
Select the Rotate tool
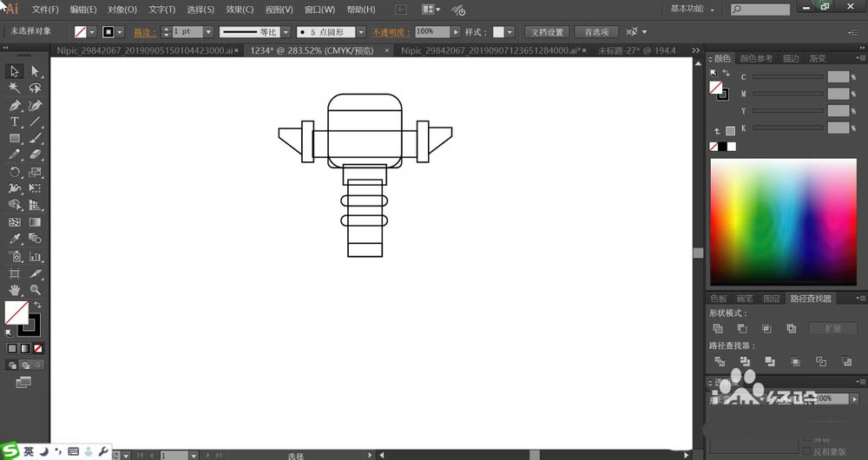tap(15, 172)
